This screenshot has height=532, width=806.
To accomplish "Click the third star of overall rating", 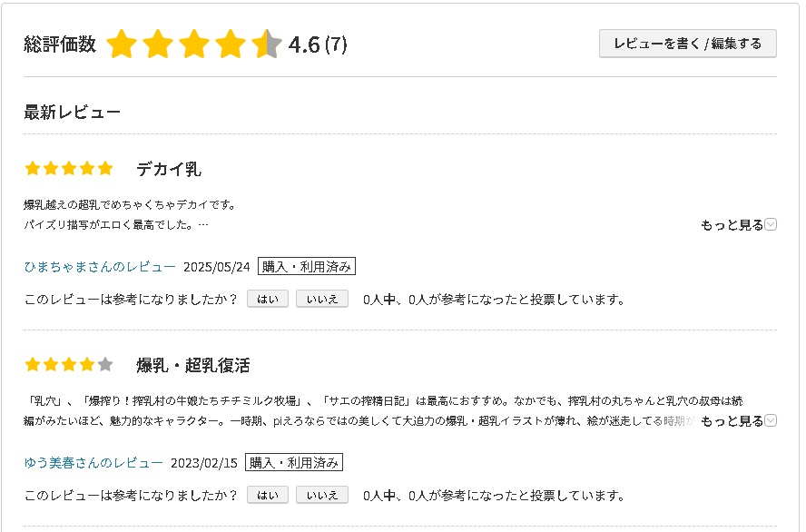I will pyautogui.click(x=194, y=44).
